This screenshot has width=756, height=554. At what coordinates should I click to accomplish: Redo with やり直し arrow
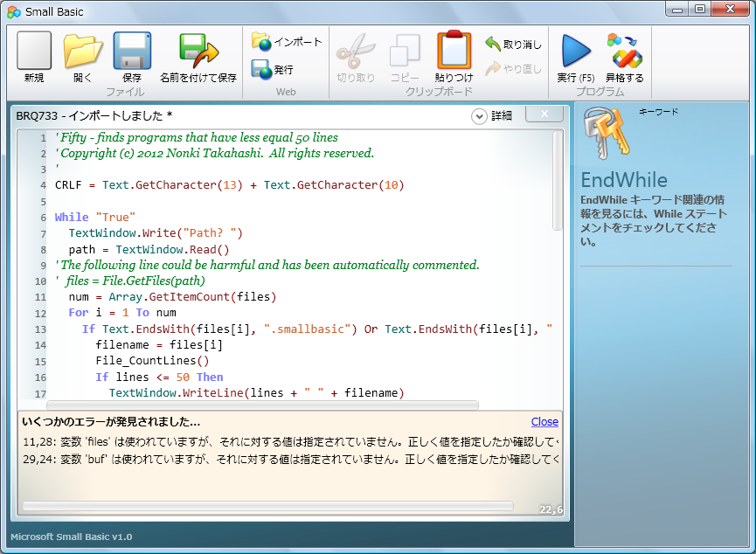[513, 68]
